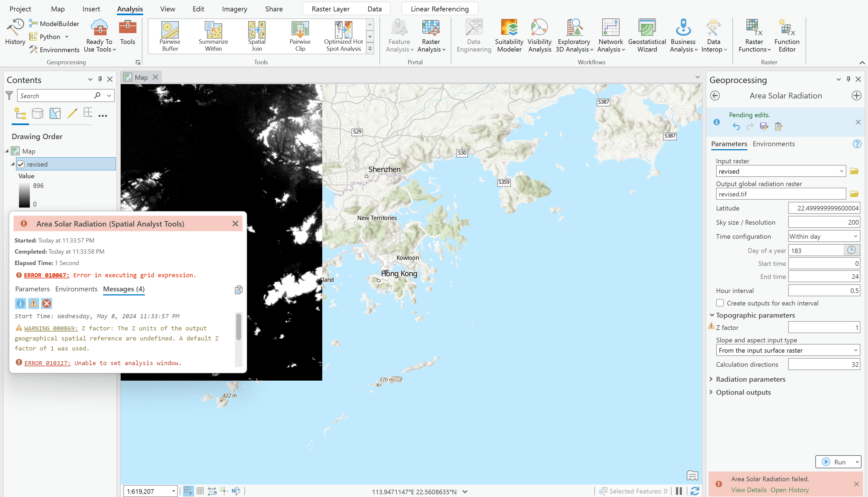The height and width of the screenshot is (497, 868).
Task: Switch to List By Data Source view
Action: click(x=37, y=113)
